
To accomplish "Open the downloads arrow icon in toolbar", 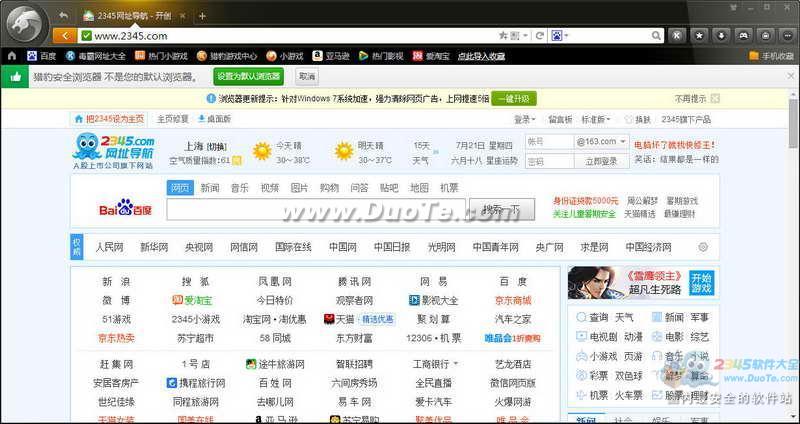I will point(721,36).
